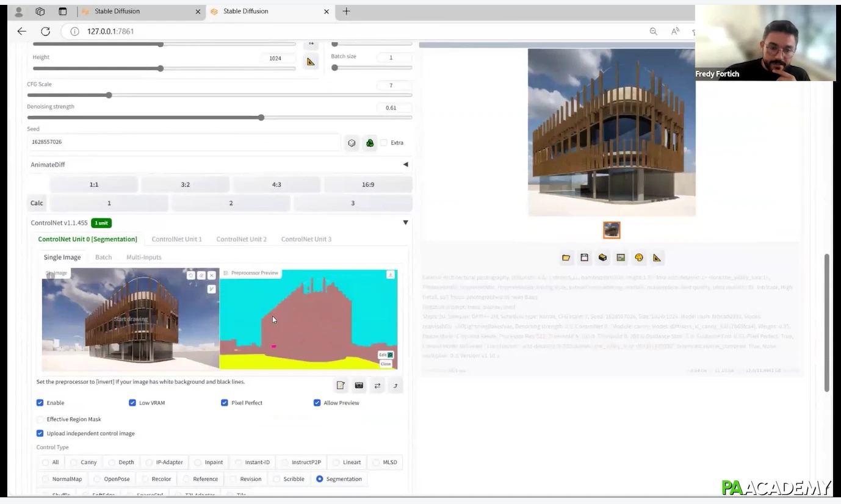Randomize seed with the dice icon

[352, 143]
